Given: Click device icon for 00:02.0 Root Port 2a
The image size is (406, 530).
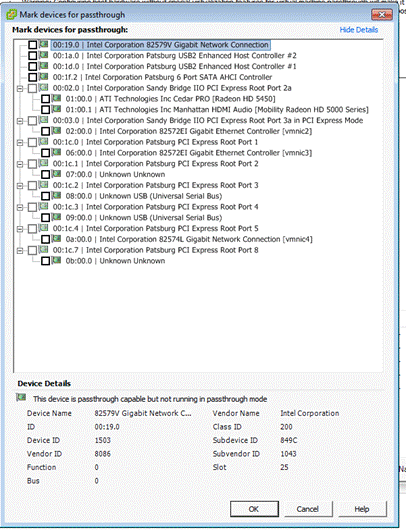Looking at the screenshot, I should 44,88.
